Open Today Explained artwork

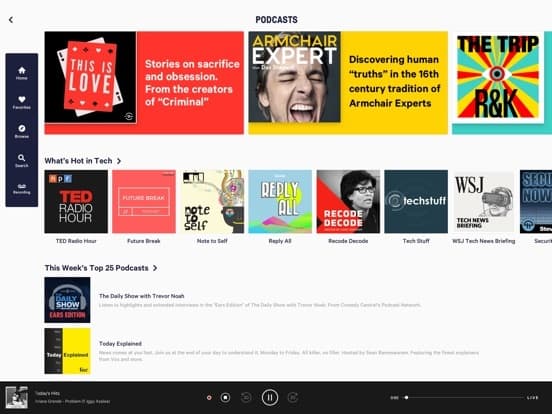coord(67,351)
